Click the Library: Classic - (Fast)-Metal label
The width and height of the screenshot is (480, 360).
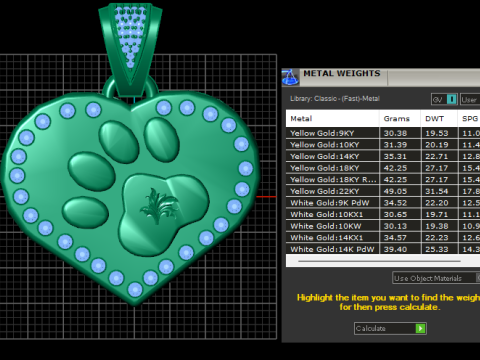(335, 99)
